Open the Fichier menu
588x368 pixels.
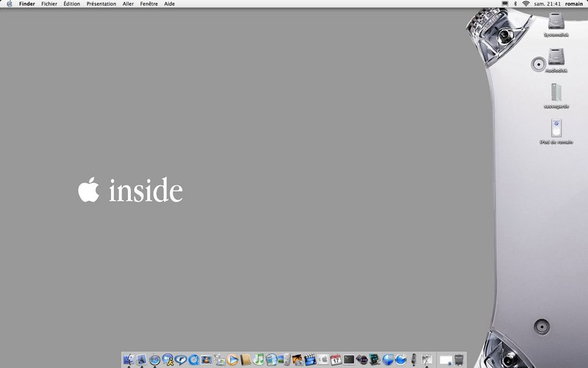click(x=49, y=4)
